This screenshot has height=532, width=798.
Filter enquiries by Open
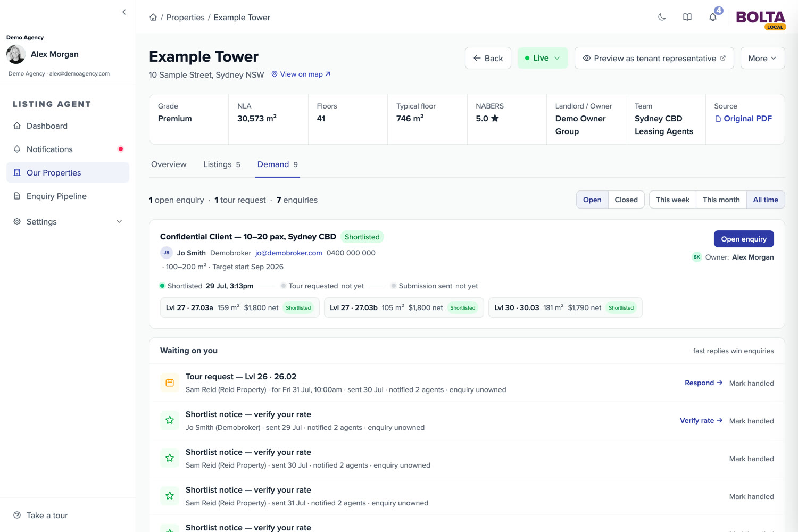[592, 199]
